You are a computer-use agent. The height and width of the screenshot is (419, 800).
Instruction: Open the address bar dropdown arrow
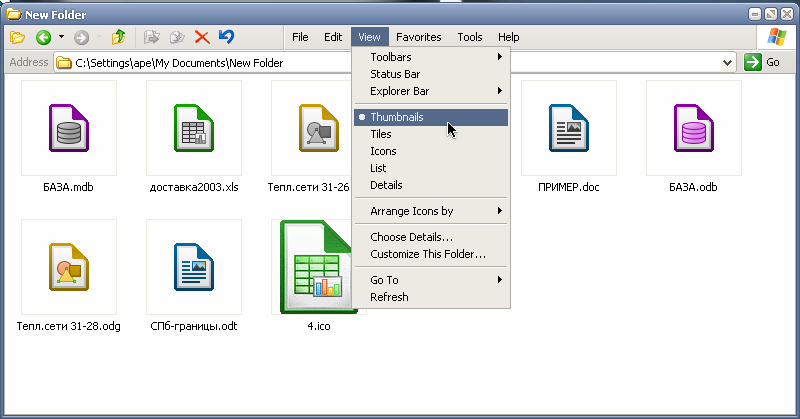pyautogui.click(x=727, y=63)
